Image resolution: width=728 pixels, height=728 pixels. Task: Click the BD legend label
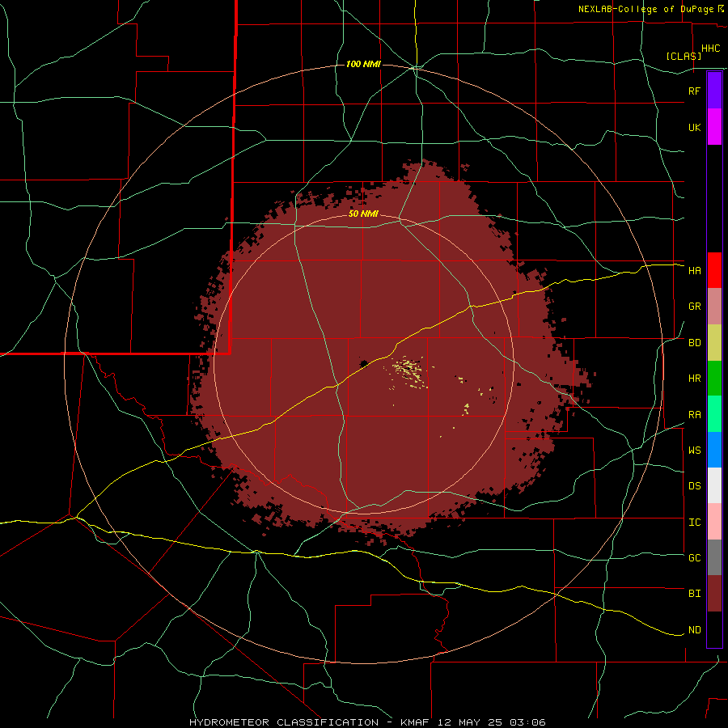(694, 343)
